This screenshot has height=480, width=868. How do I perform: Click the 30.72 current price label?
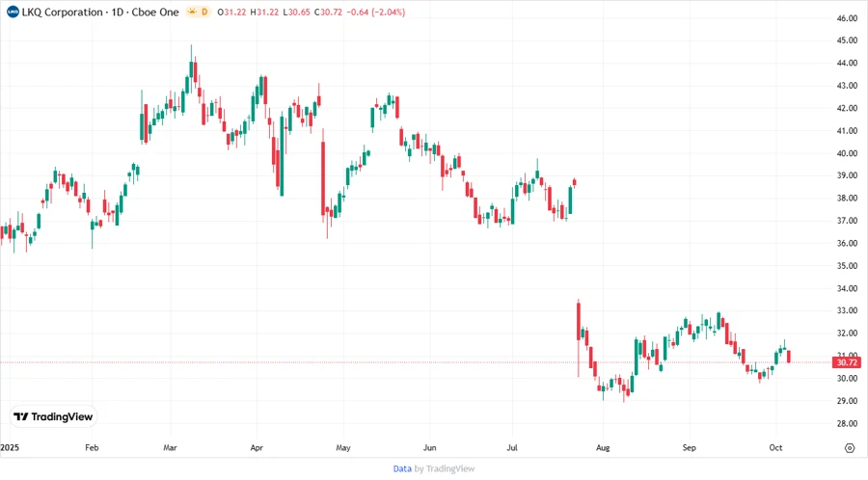847,362
